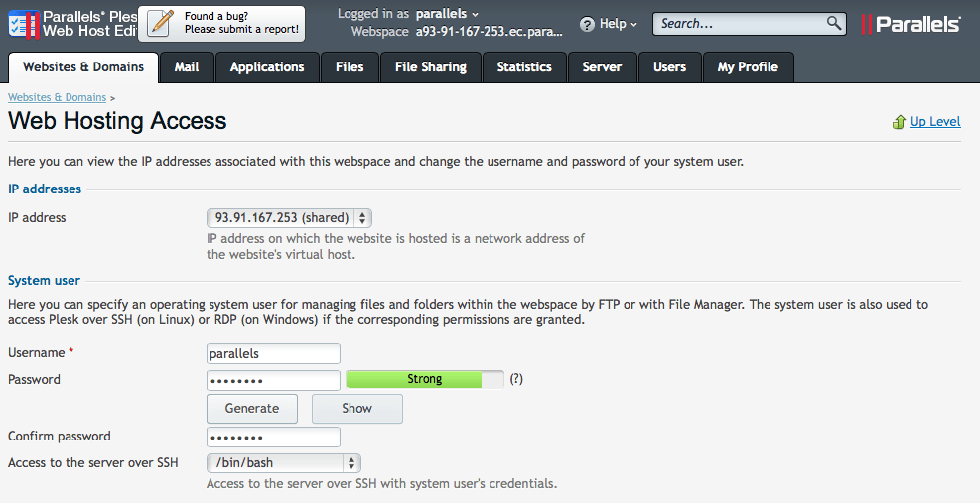Click the green Up Level arrow icon
The image size is (980, 503).
[x=899, y=122]
